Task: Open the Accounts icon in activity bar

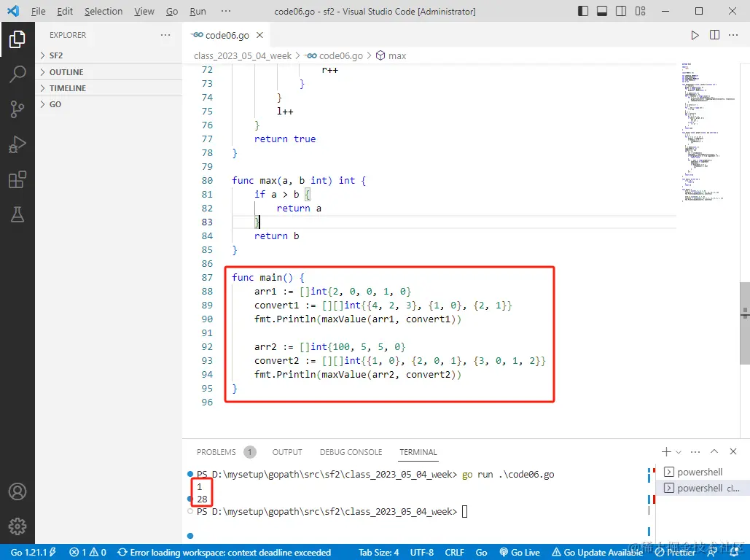Action: (17, 491)
